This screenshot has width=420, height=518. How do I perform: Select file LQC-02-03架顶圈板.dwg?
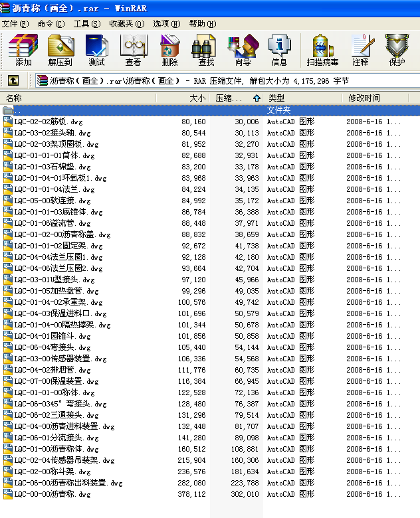tap(56, 144)
